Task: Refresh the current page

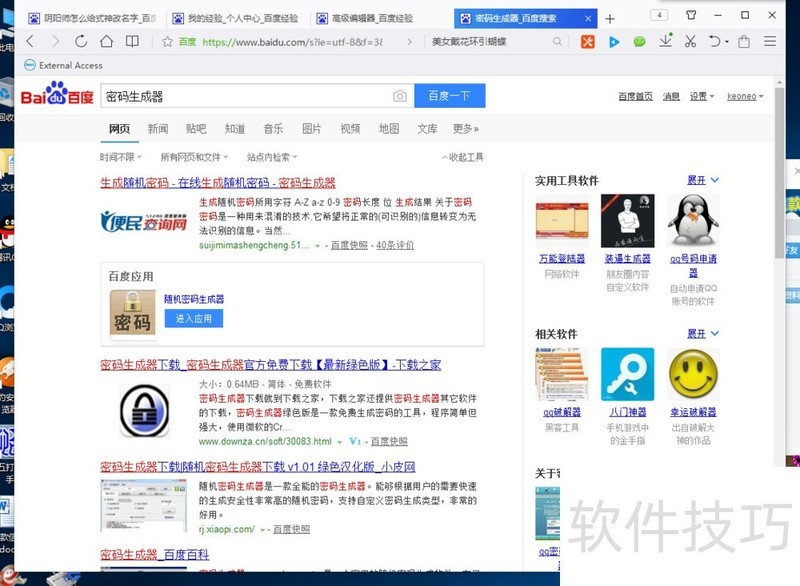Action: click(x=81, y=41)
